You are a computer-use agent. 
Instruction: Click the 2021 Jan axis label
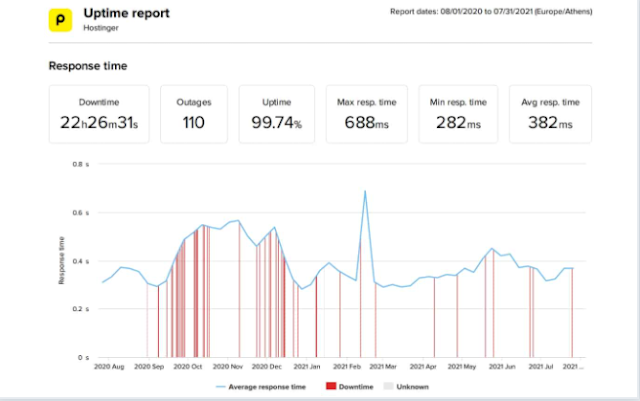click(307, 367)
